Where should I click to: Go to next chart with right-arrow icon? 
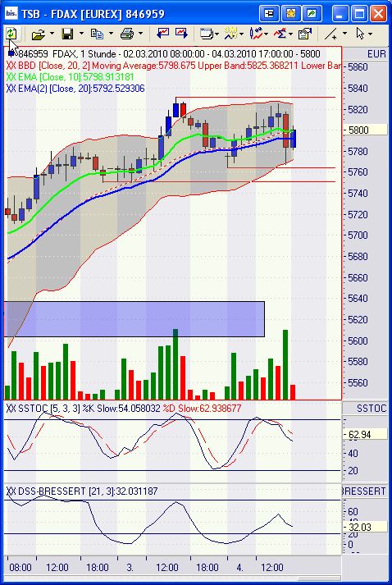point(181,34)
